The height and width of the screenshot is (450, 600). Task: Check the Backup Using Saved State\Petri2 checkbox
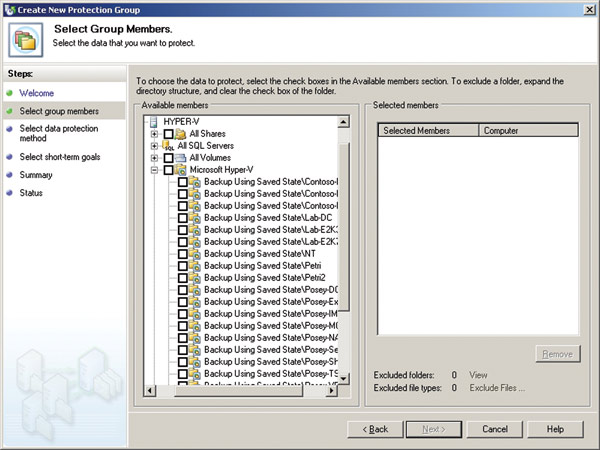pos(183,278)
